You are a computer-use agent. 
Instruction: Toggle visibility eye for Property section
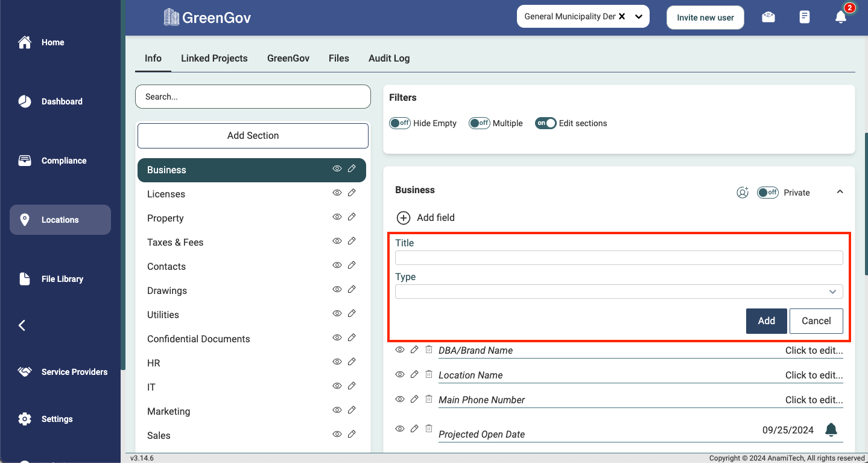pos(337,217)
